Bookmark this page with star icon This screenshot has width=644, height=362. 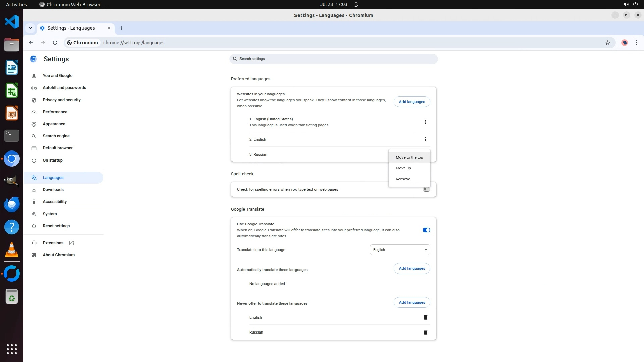click(607, 43)
